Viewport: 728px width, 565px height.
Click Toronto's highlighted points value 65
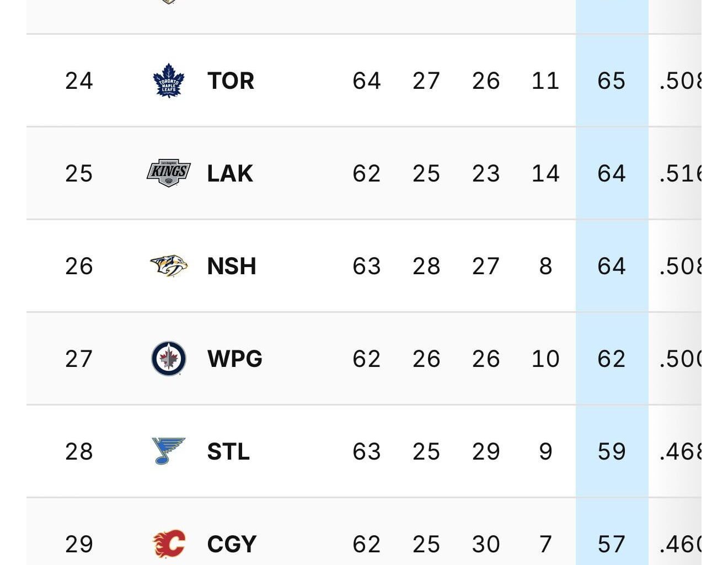click(611, 81)
